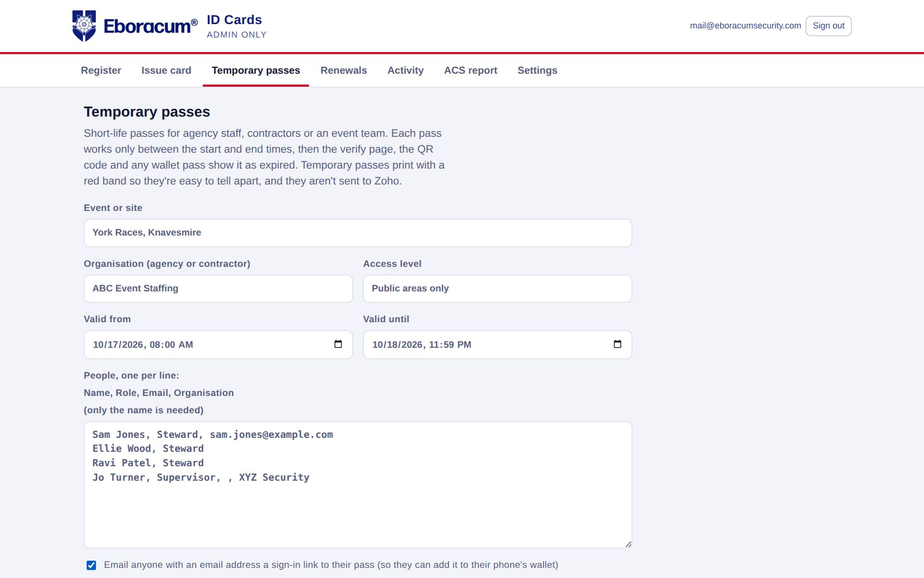Click the Temporary passes page heading

pos(147,112)
